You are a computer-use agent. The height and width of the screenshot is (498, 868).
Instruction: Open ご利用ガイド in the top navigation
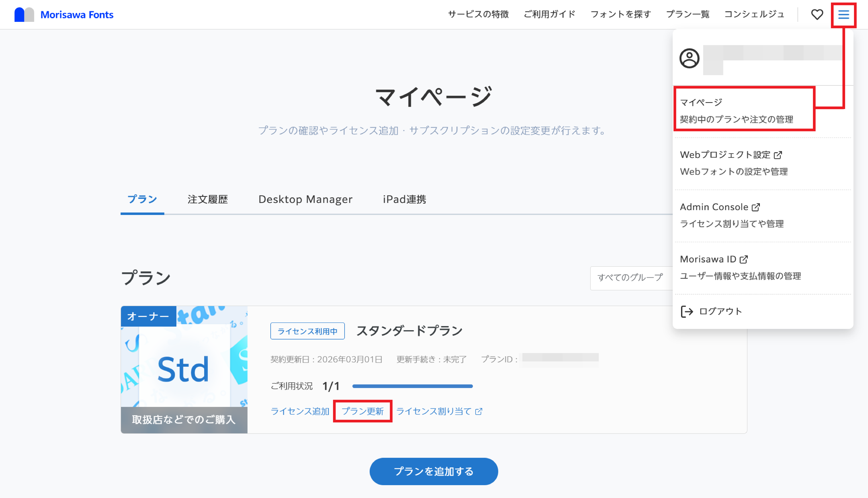549,14
